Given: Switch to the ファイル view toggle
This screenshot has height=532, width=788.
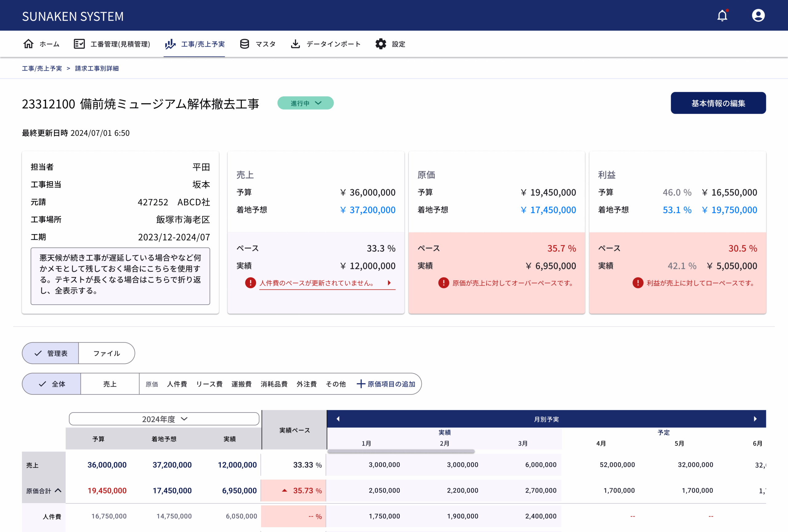Looking at the screenshot, I should click(x=107, y=353).
